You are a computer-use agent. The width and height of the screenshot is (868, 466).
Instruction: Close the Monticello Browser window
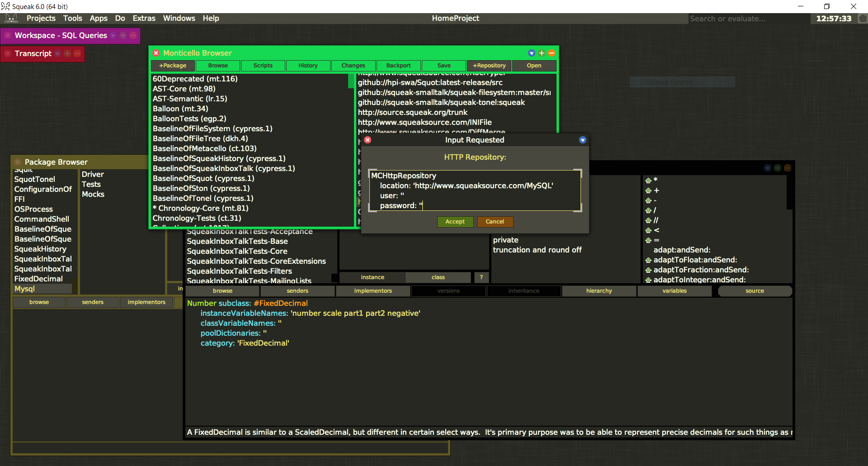click(156, 53)
